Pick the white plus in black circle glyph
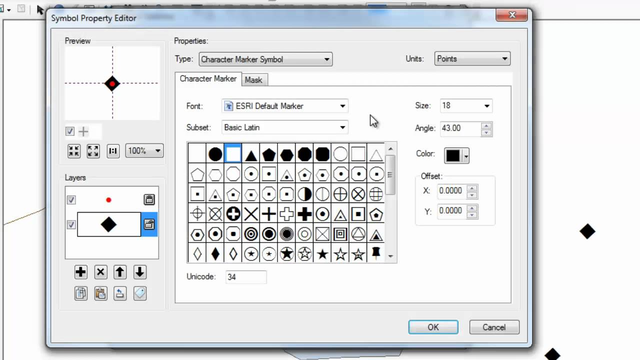The height and width of the screenshot is (360, 640). pos(233,214)
